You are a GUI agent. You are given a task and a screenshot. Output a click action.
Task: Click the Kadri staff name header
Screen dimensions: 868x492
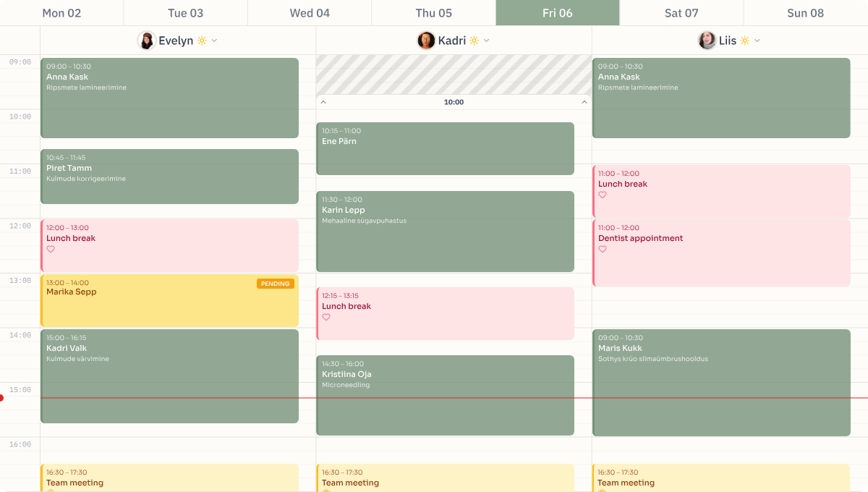click(x=452, y=41)
